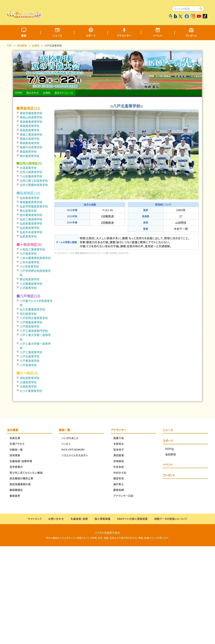Open 八戸聖ウルスラ学院高等学校 school page
The image size is (215, 644).
(36, 303)
